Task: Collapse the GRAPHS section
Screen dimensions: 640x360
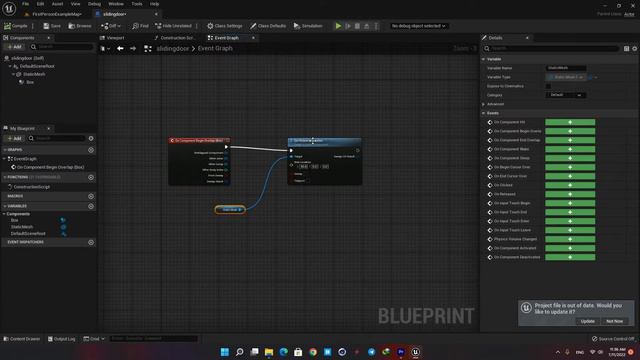Action: click(4, 150)
